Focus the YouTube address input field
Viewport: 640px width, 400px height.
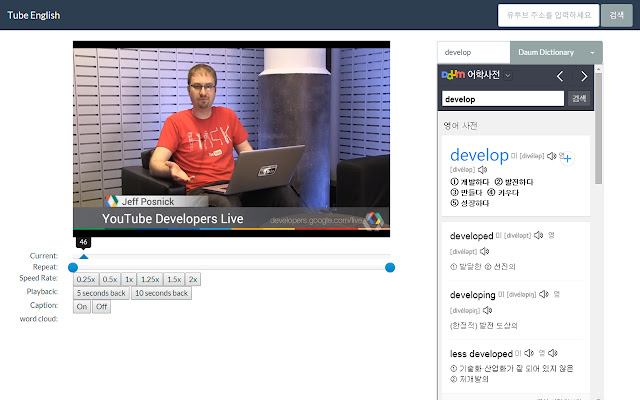point(549,15)
